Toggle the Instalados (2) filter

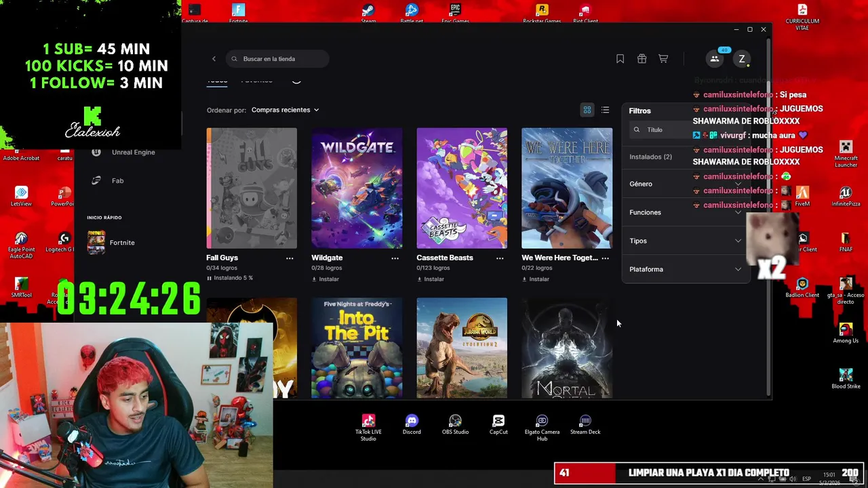click(650, 157)
